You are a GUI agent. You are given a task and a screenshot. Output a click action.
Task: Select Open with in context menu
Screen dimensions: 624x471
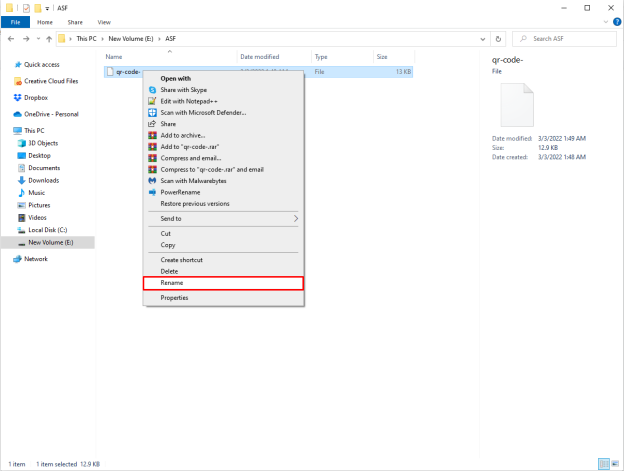(223, 78)
